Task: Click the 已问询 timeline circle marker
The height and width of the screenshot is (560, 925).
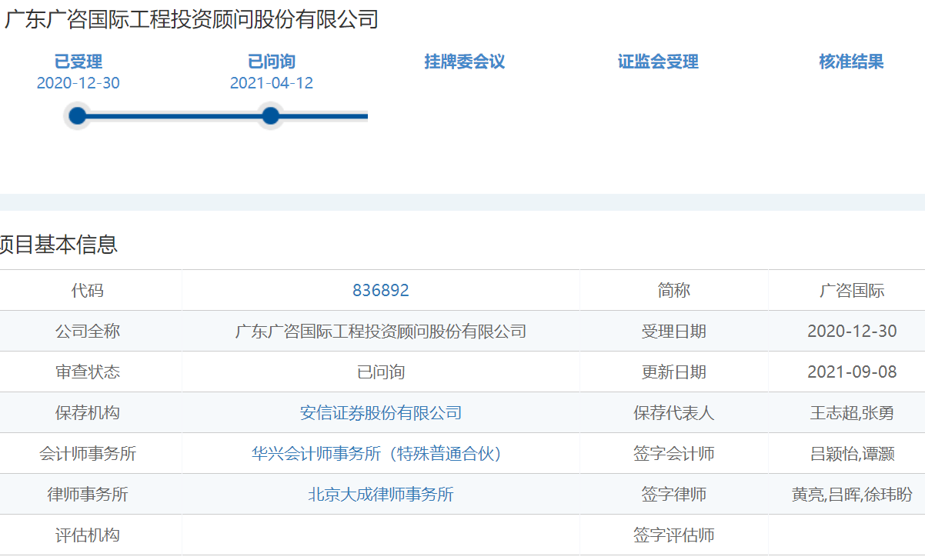Action: [270, 116]
